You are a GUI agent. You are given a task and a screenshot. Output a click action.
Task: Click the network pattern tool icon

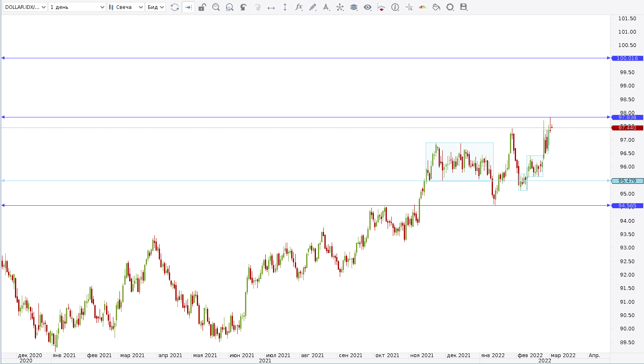coord(340,7)
